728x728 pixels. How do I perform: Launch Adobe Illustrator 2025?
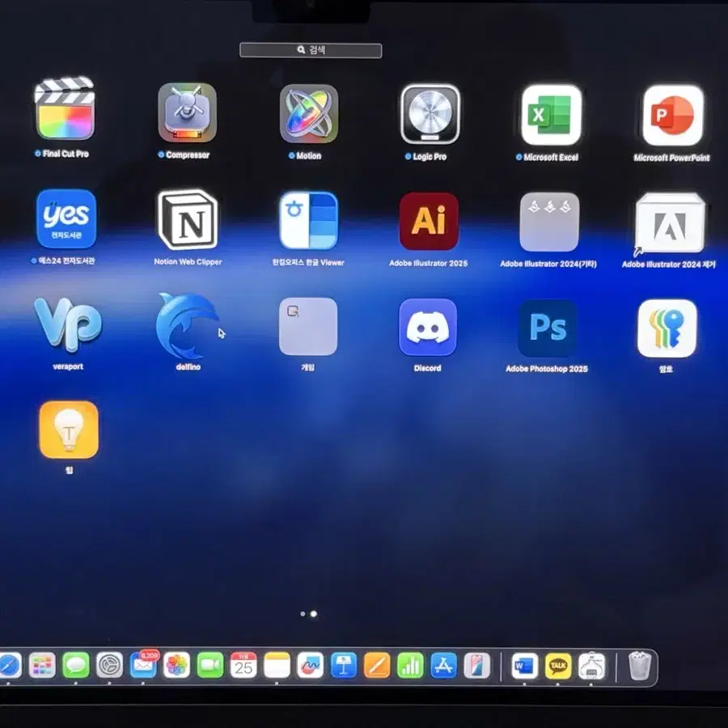point(429,222)
